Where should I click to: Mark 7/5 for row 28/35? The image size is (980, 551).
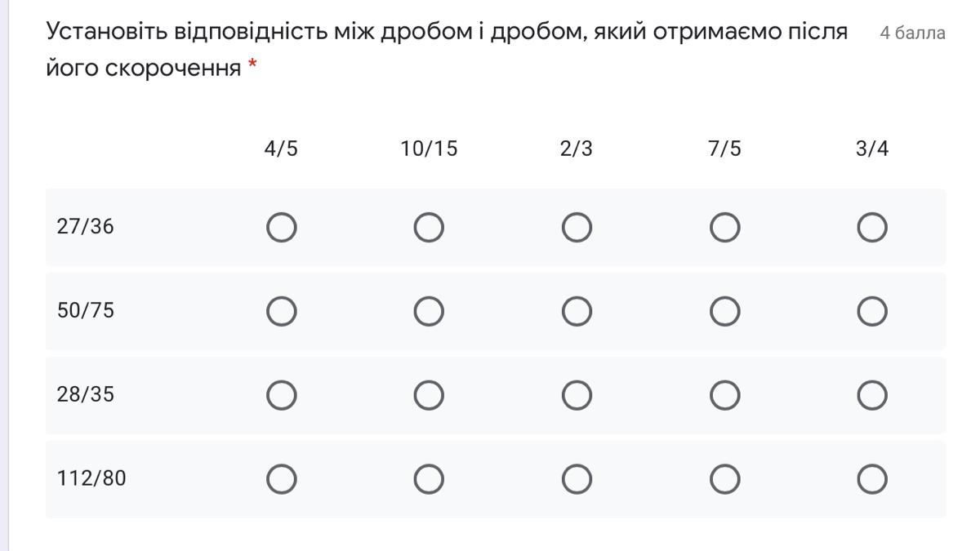(724, 396)
